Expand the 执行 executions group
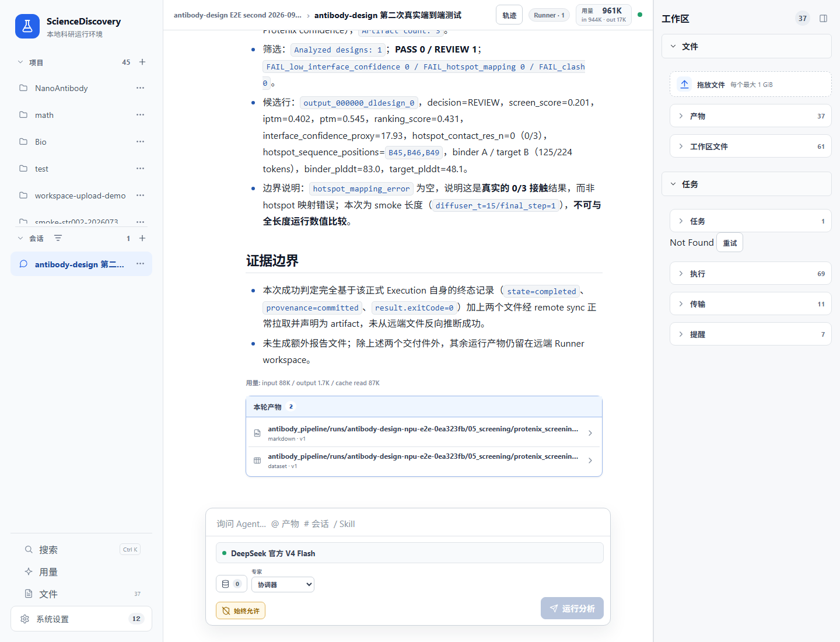This screenshot has height=642, width=840. 751,273
